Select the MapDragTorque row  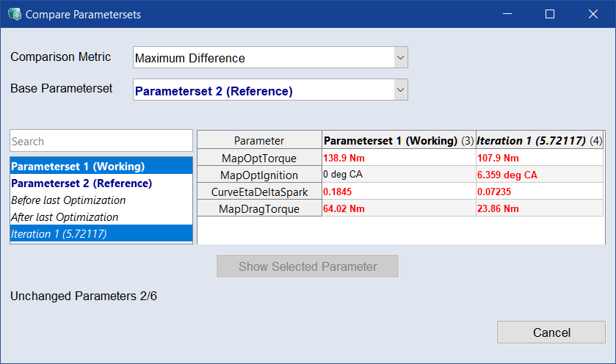pos(259,208)
